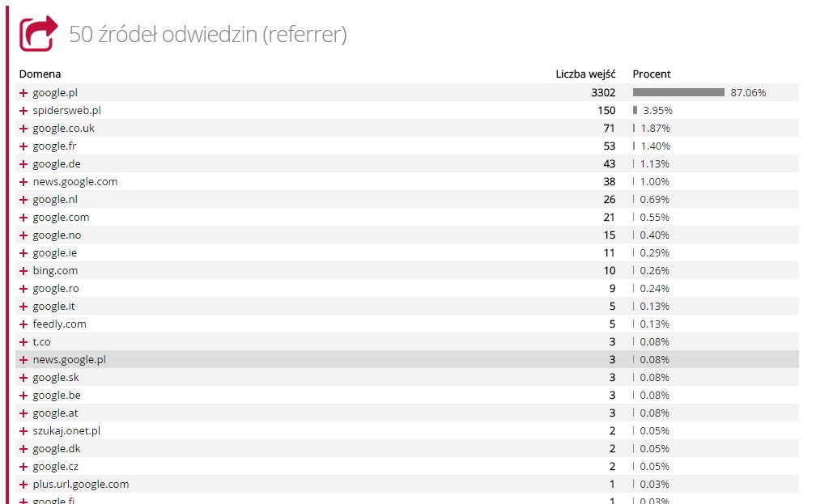Click the spidersweb.pl percentage bar
This screenshot has width=816, height=504.
[635, 110]
